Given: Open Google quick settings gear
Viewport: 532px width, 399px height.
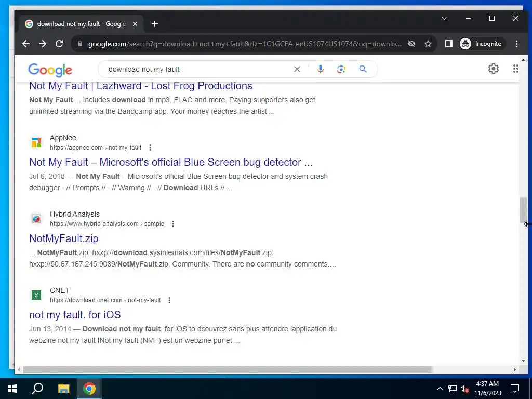Looking at the screenshot, I should point(494,69).
